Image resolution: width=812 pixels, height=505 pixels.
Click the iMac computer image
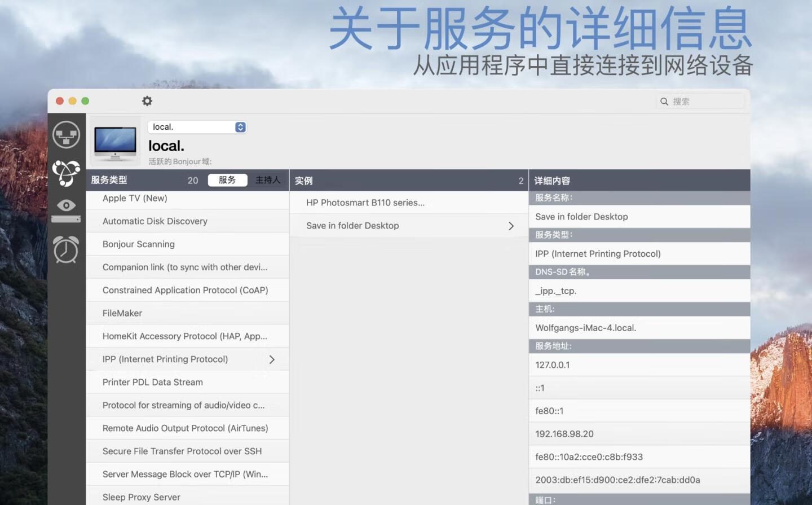(116, 142)
